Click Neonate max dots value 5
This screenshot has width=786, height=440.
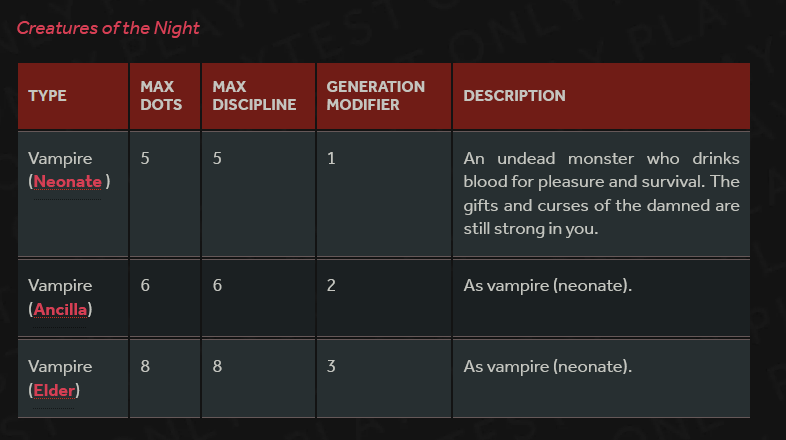click(145, 158)
